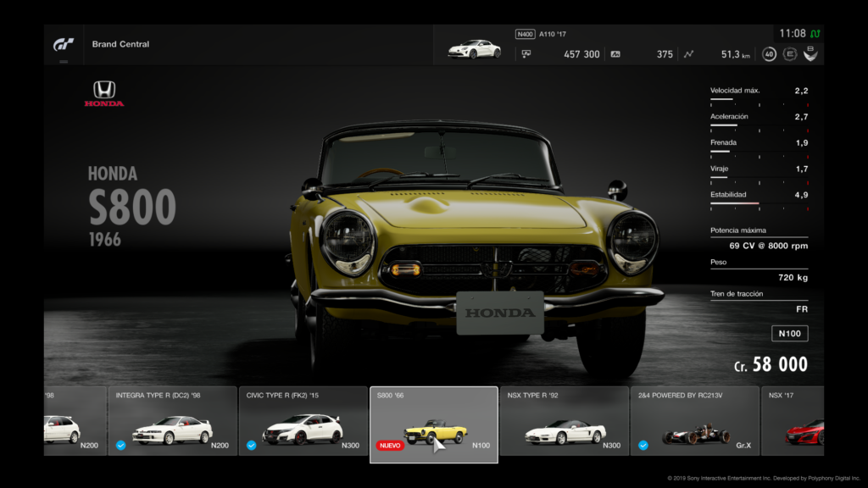Click the mileage points icon beside 375
Viewport: 868px width, 488px height.
[615, 54]
